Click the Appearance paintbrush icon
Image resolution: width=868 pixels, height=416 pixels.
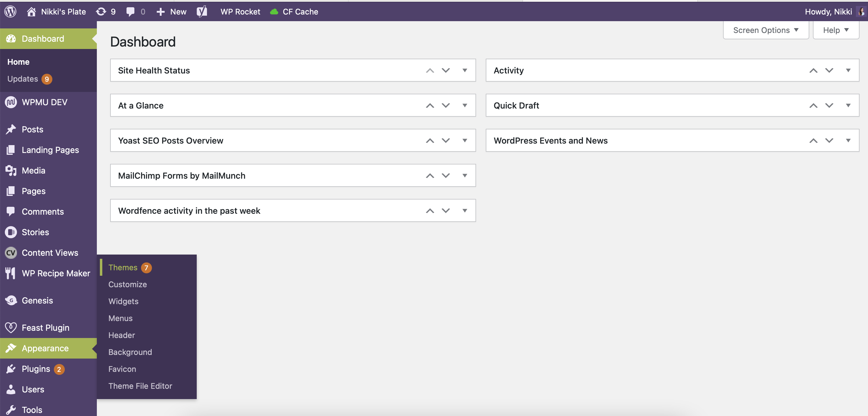(x=11, y=348)
